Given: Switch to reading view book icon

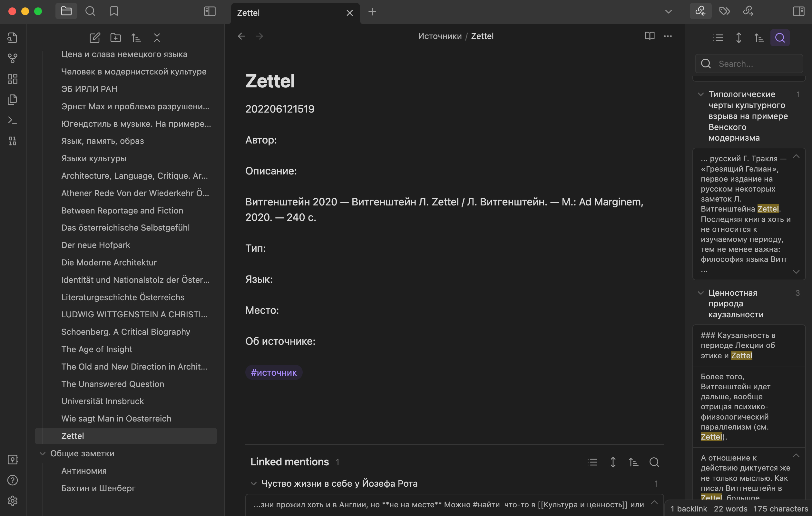Looking at the screenshot, I should 650,36.
